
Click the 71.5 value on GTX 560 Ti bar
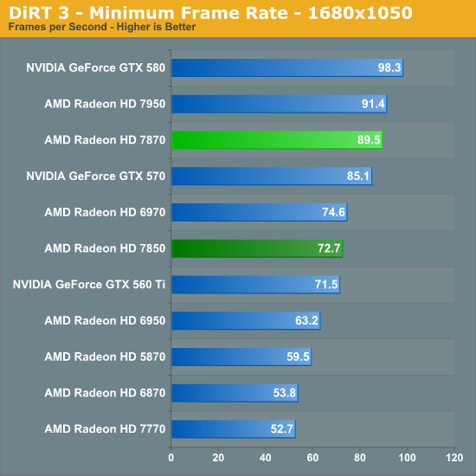coord(326,285)
